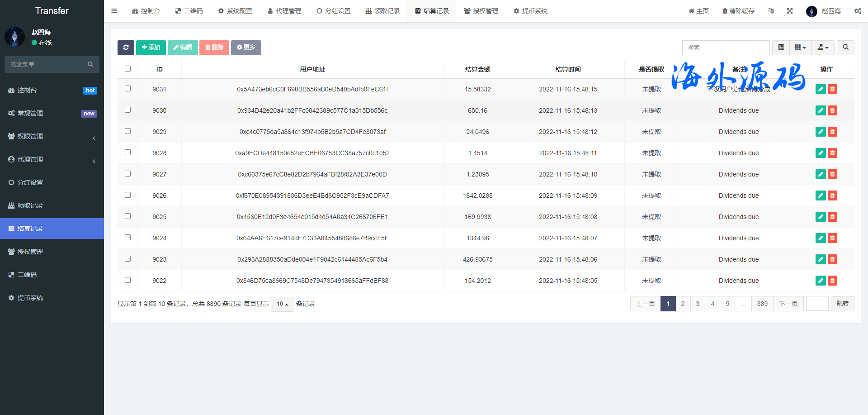Screen dimensions: 868x415
Task: Open the export data dropdown
Action: (x=823, y=48)
